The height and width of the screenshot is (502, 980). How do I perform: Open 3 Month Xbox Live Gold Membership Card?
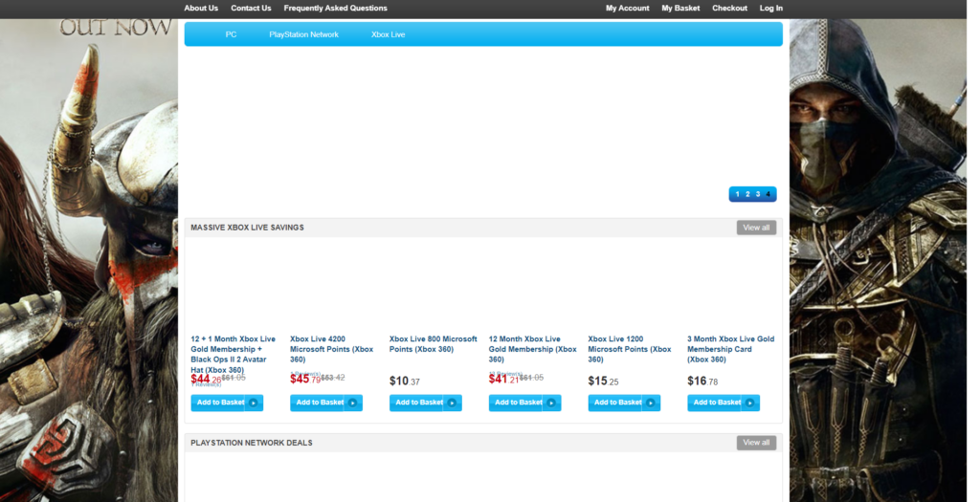coord(730,349)
